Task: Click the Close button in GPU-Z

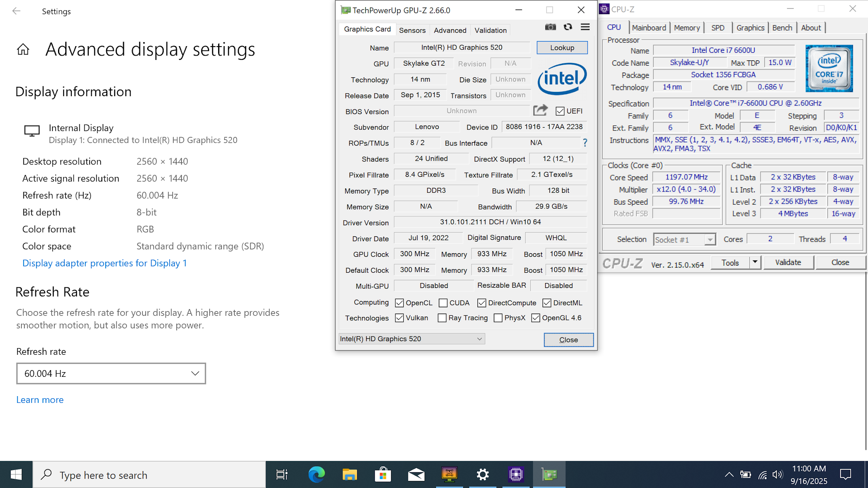Action: pyautogui.click(x=569, y=340)
